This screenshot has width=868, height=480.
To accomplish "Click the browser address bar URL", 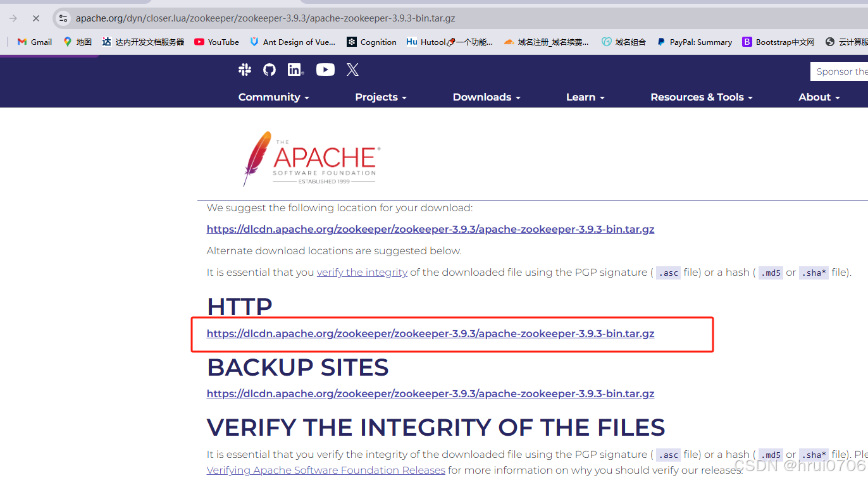I will 265,18.
